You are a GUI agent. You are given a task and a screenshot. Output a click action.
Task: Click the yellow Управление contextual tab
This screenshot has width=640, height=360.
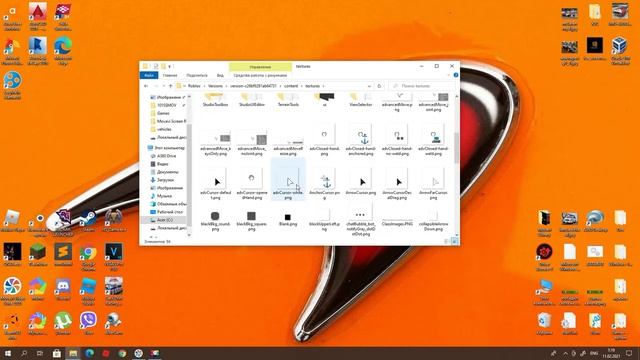coord(260,67)
